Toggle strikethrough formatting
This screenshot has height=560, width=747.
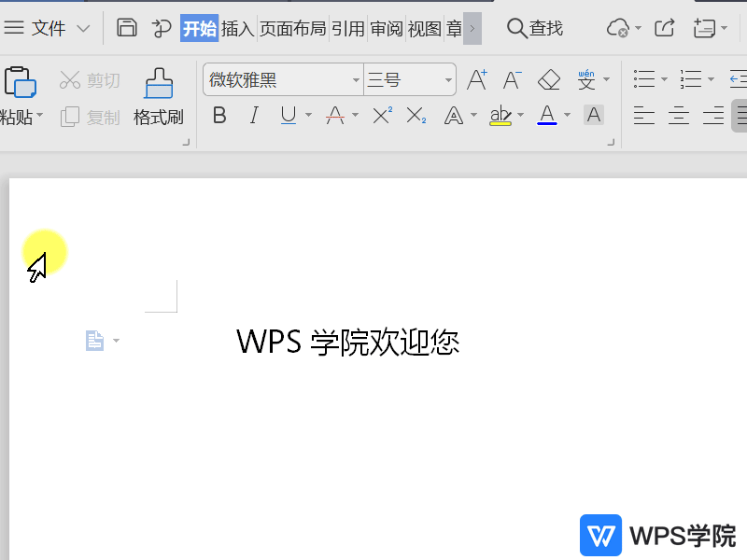(335, 115)
